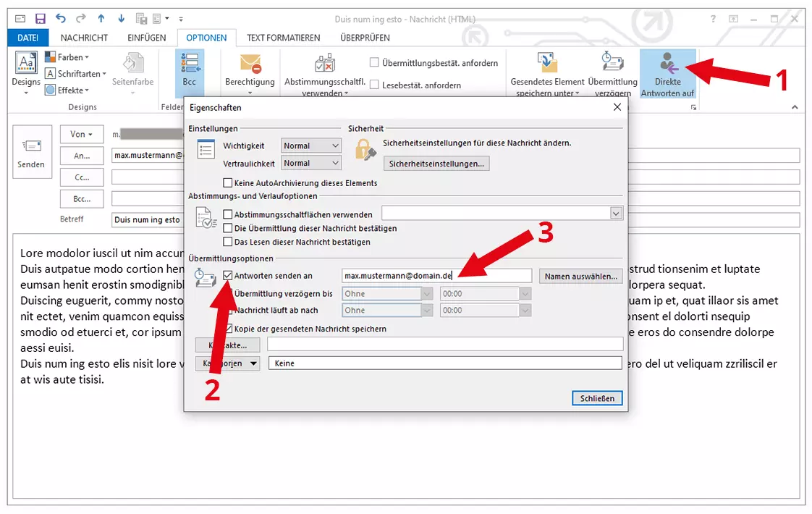Image resolution: width=812 pixels, height=514 pixels.
Task: Click the Redo arrow icon
Action: coord(81,19)
